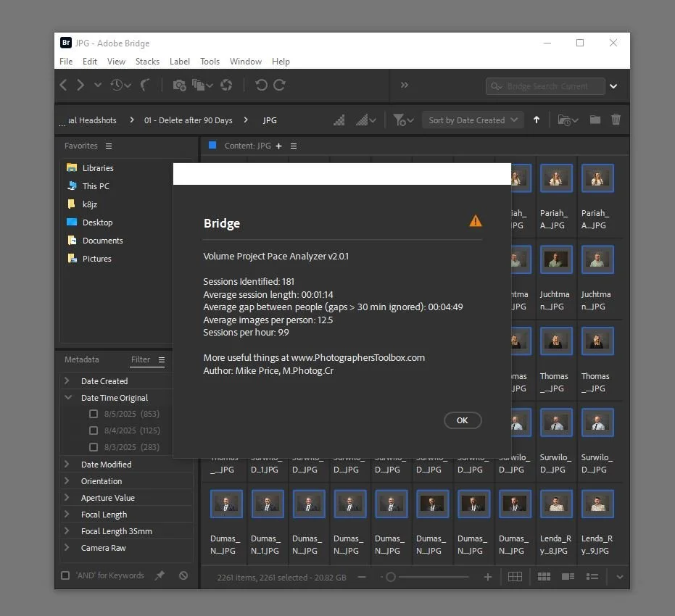Open the Stacks menu
675x616 pixels.
[x=147, y=61]
